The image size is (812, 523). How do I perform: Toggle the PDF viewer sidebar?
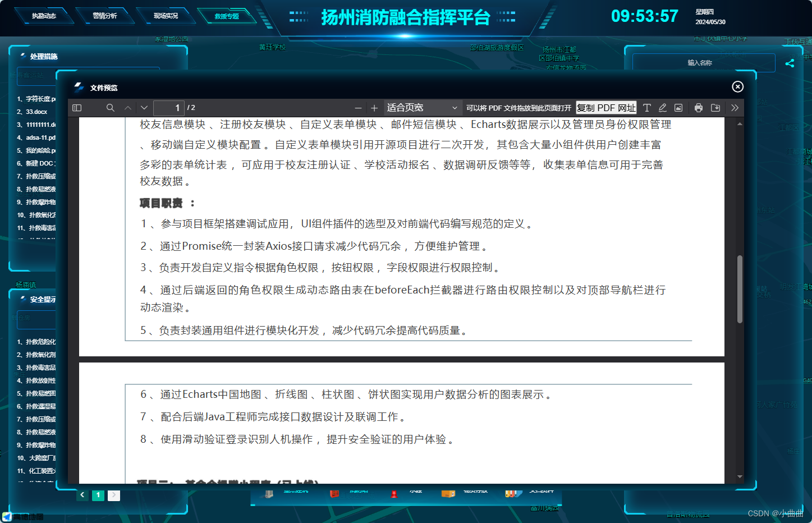point(77,108)
